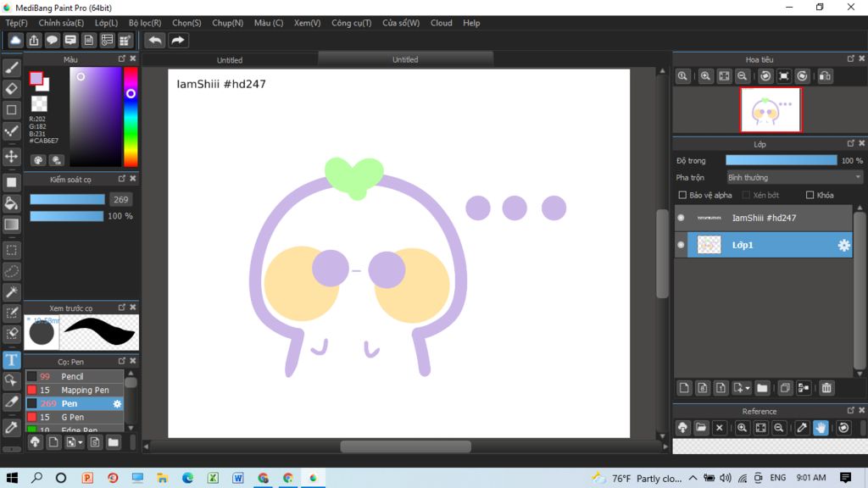Image resolution: width=868 pixels, height=488 pixels.
Task: Open the add-layer dropdown arrow in the Lớp panel
Action: click(x=748, y=388)
